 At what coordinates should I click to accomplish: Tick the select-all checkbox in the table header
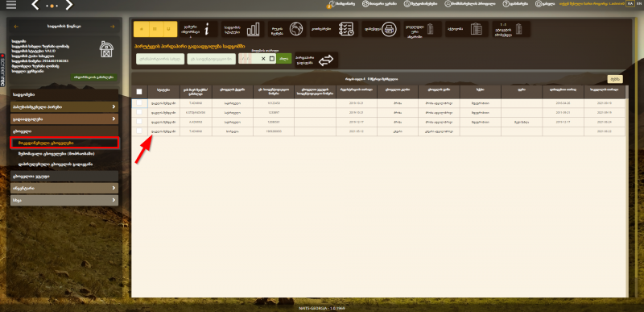[138, 92]
